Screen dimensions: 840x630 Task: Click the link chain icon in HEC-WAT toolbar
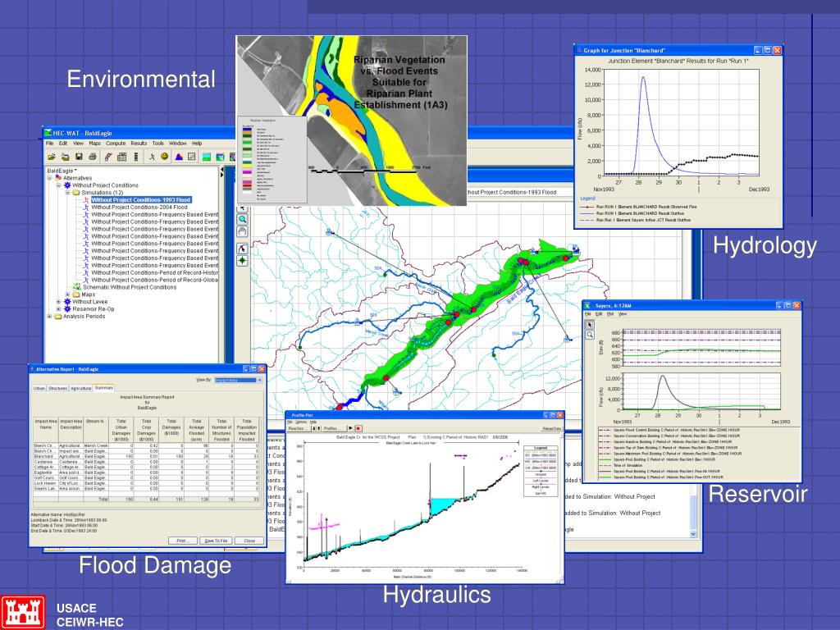coord(108,157)
